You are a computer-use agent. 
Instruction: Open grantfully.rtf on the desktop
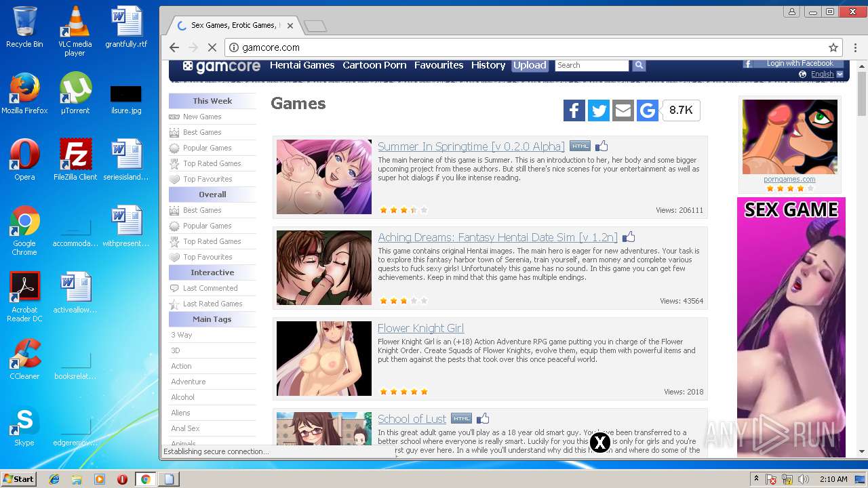coord(126,27)
